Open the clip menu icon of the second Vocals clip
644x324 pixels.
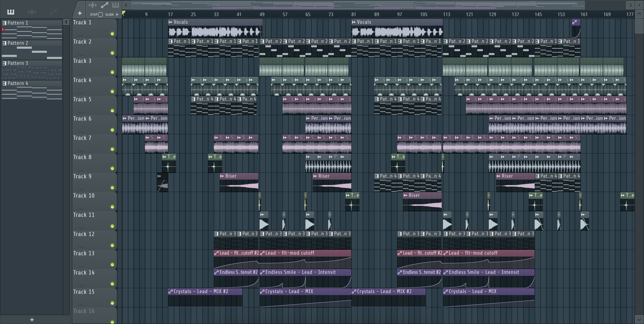click(x=354, y=22)
